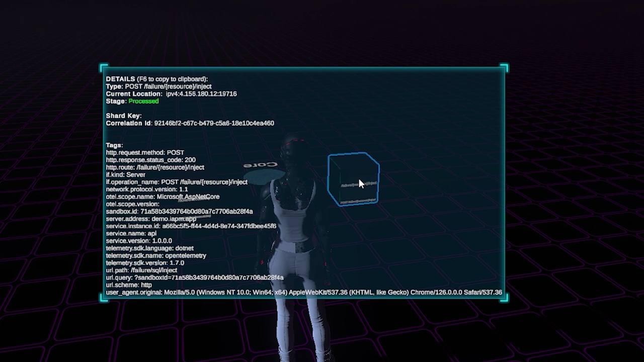Viewport: 644px width, 362px height.
Task: Select the blue-outlined request cube
Action: [353, 179]
